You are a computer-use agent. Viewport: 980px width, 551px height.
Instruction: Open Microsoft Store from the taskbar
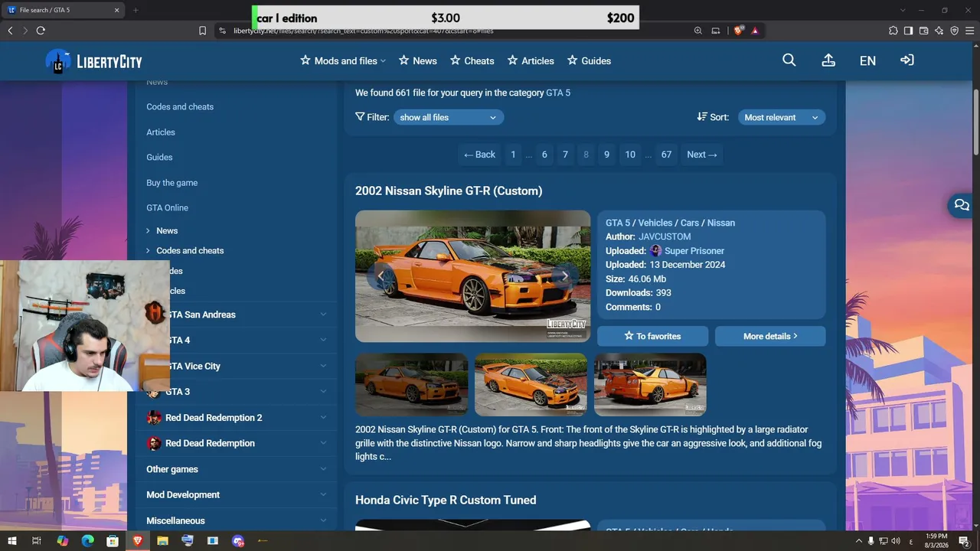(113, 541)
